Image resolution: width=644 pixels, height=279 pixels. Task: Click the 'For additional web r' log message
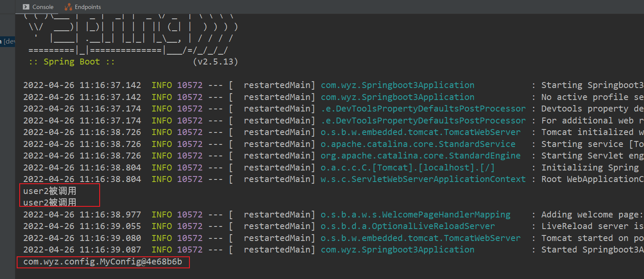pyautogui.click(x=593, y=120)
